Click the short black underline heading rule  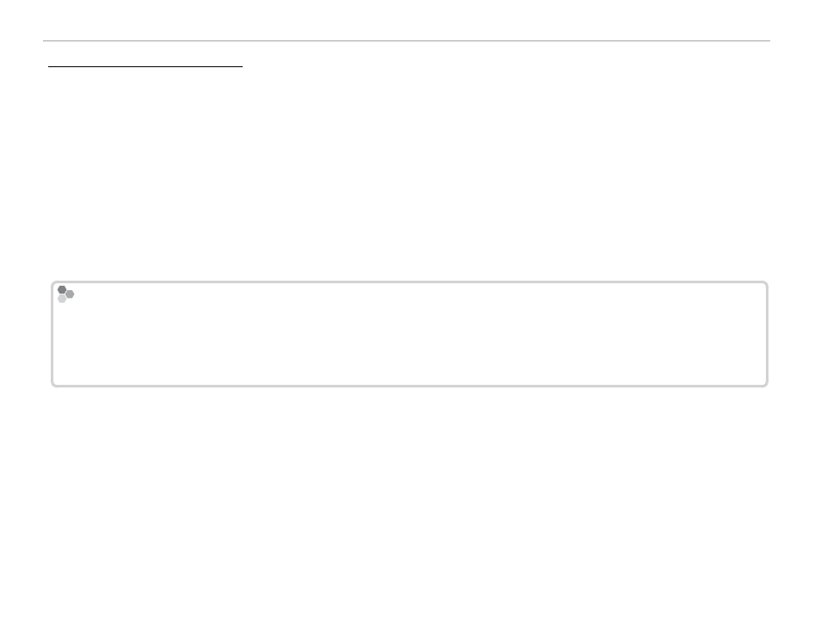point(145,66)
